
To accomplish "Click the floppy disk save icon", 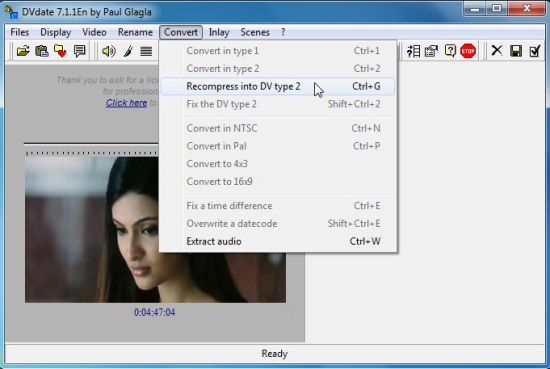I will pos(516,51).
